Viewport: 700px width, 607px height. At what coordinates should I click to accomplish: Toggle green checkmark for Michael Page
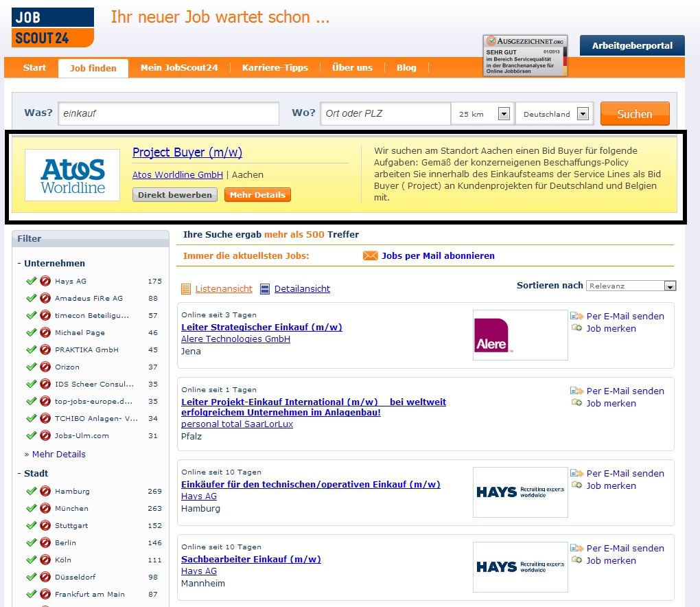click(31, 332)
